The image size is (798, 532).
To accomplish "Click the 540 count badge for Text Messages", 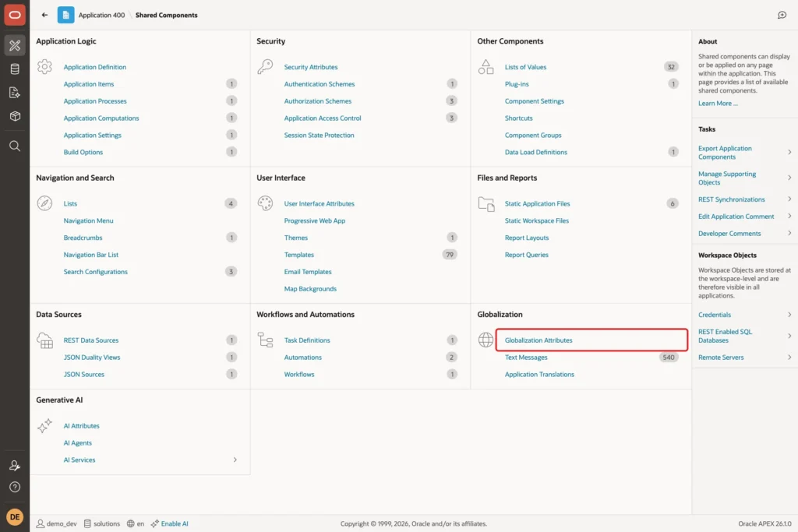I will (x=668, y=357).
